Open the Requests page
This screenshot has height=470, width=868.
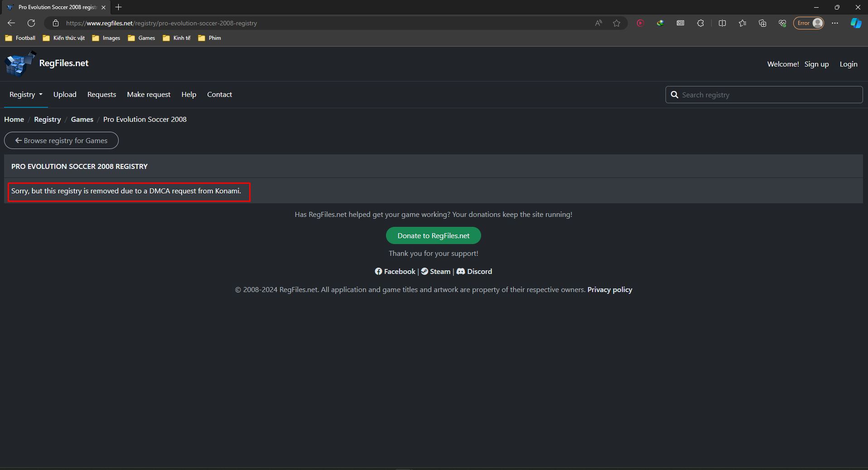pos(101,95)
